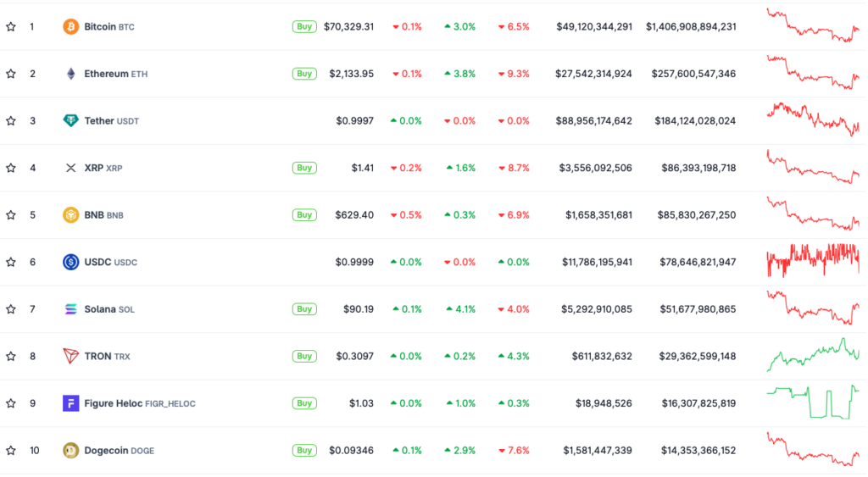Click the Ethereum diamond logo icon
The width and height of the screenshot is (868, 477).
coord(71,74)
